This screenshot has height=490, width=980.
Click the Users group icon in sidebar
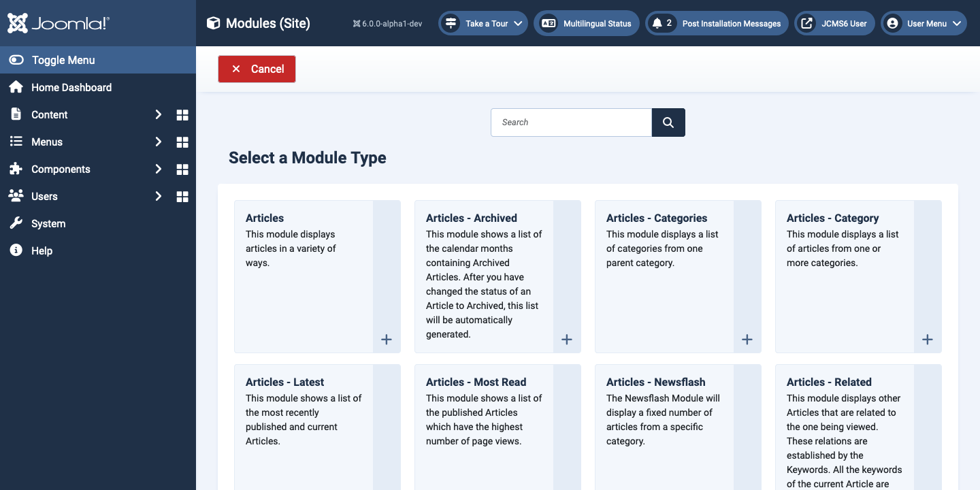click(16, 196)
